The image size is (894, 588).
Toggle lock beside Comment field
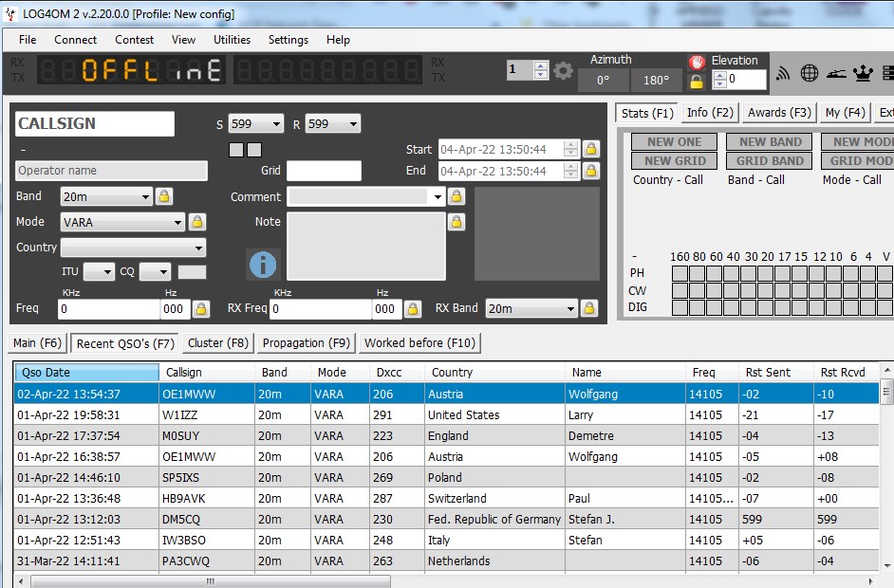pos(456,196)
